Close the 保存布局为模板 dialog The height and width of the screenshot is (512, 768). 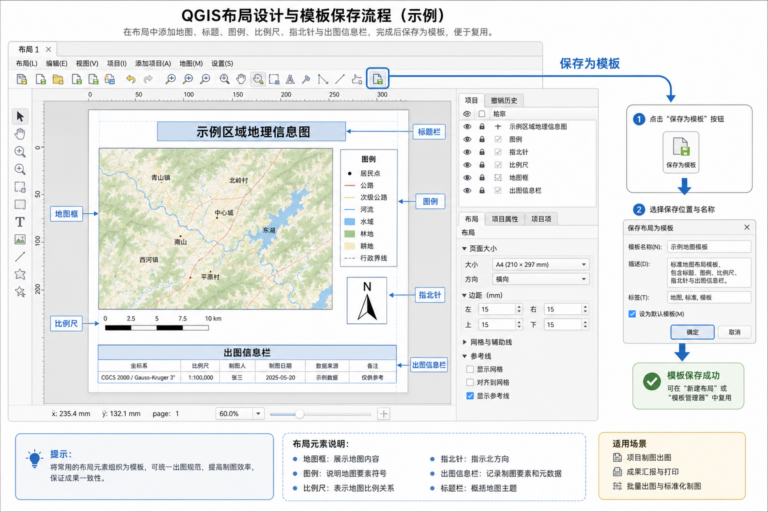click(x=746, y=227)
